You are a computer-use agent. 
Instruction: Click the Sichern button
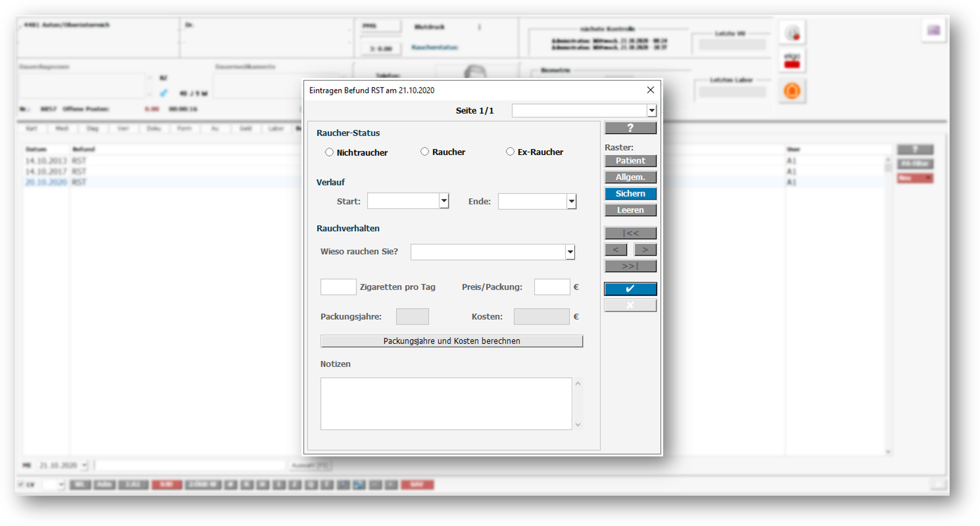(630, 193)
